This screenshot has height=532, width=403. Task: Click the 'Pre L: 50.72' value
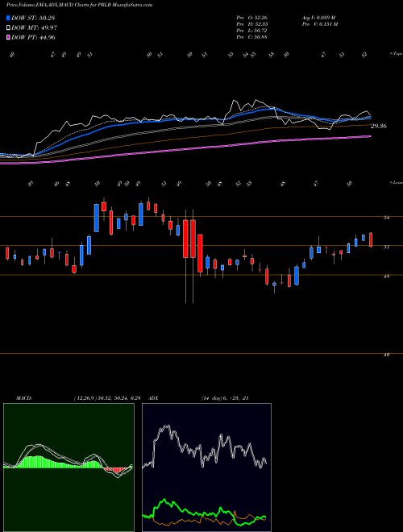tap(252, 31)
